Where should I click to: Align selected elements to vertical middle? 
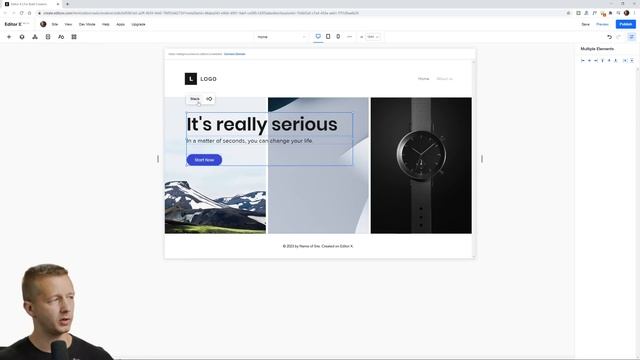click(609, 60)
